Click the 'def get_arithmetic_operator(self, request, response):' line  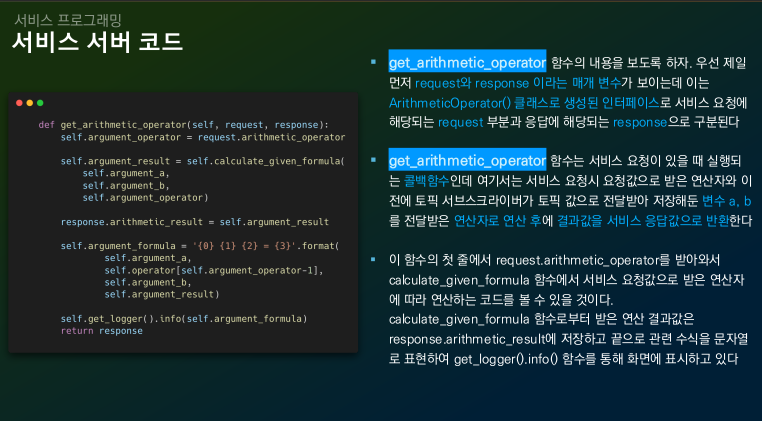pos(184,125)
